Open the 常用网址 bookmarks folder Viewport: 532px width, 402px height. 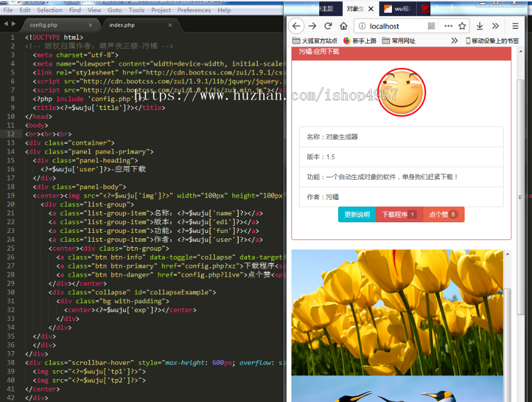399,41
